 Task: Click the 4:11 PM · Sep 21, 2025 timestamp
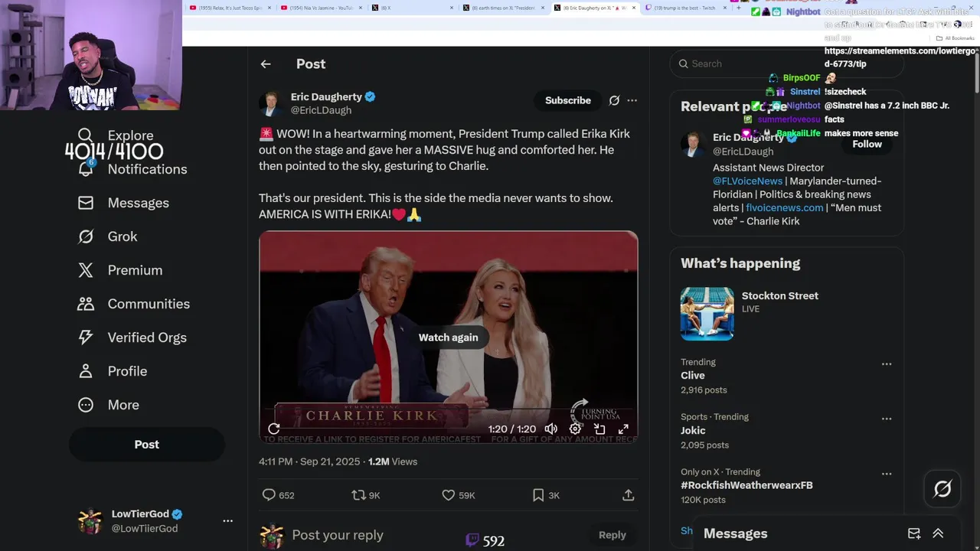(311, 461)
